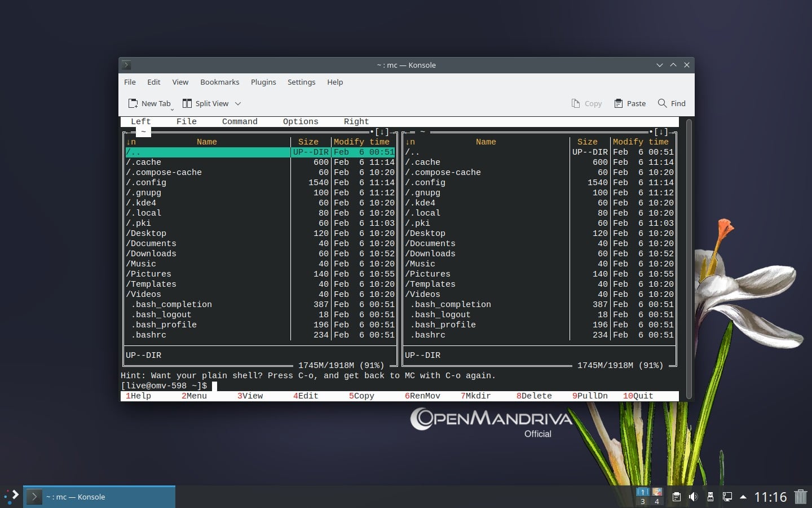Click the network connections tray icon
Screen dimensions: 812x508
point(728,497)
